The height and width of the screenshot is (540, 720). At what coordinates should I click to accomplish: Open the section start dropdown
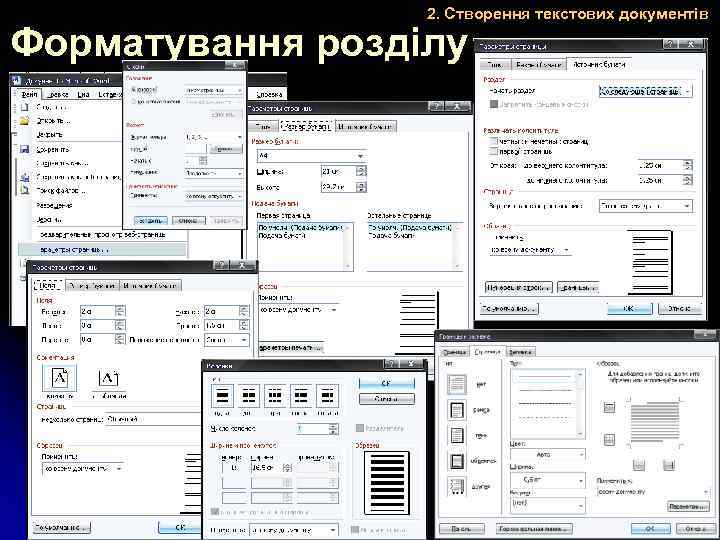pyautogui.click(x=645, y=91)
